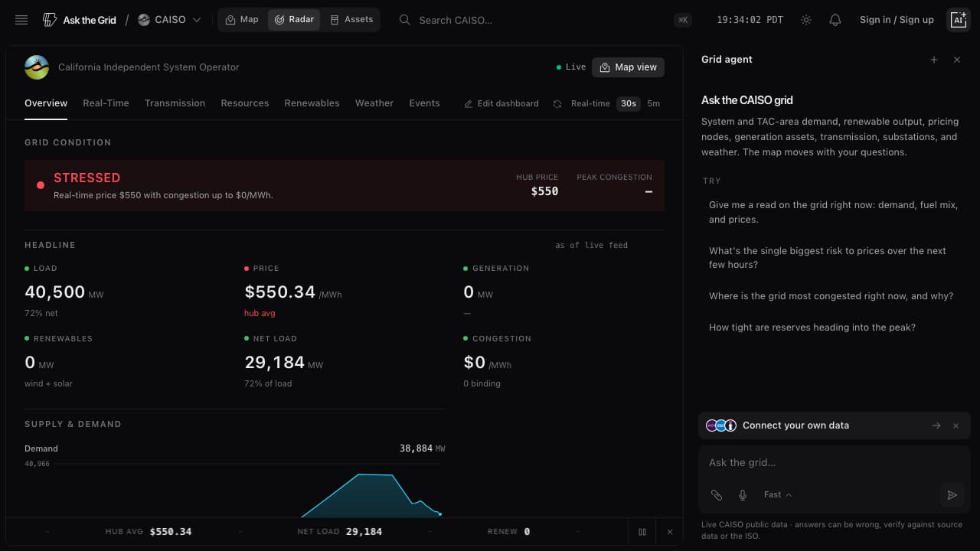Click the refresh icon beside Real-time
The height and width of the screenshot is (551, 980).
[557, 104]
